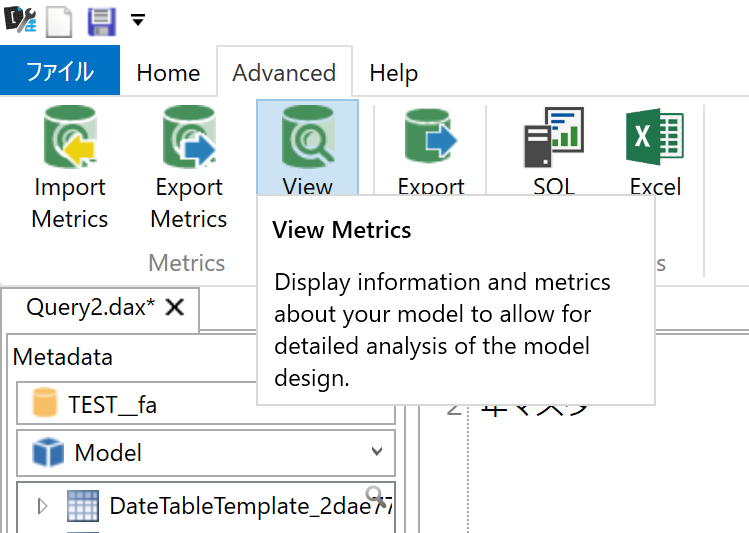
Task: Click the Metadata panel header
Action: click(63, 357)
